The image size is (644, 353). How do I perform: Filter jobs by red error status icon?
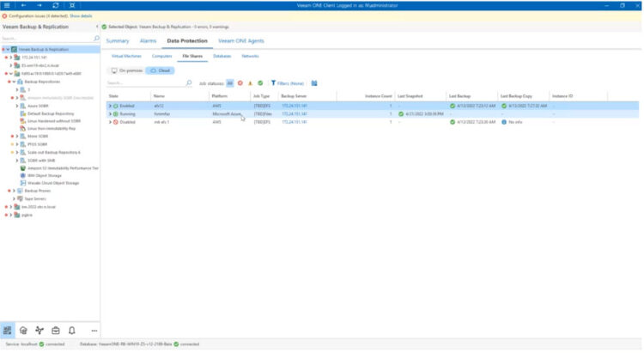click(240, 83)
